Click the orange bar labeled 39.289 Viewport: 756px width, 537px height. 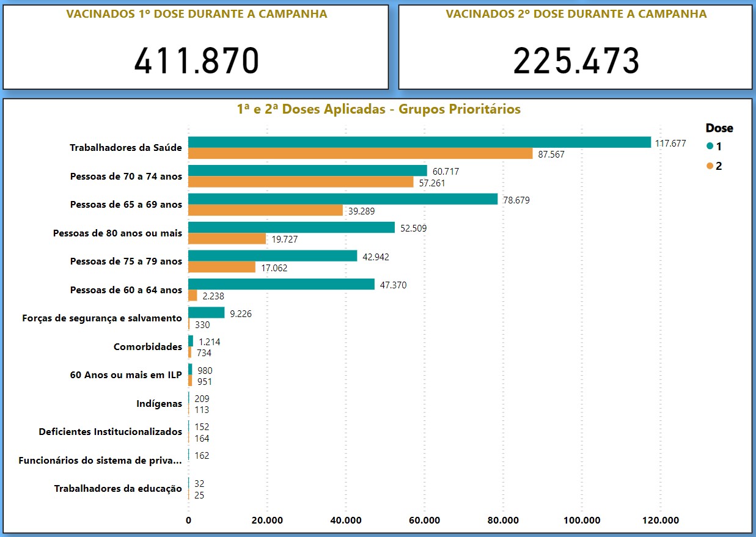[x=265, y=211]
